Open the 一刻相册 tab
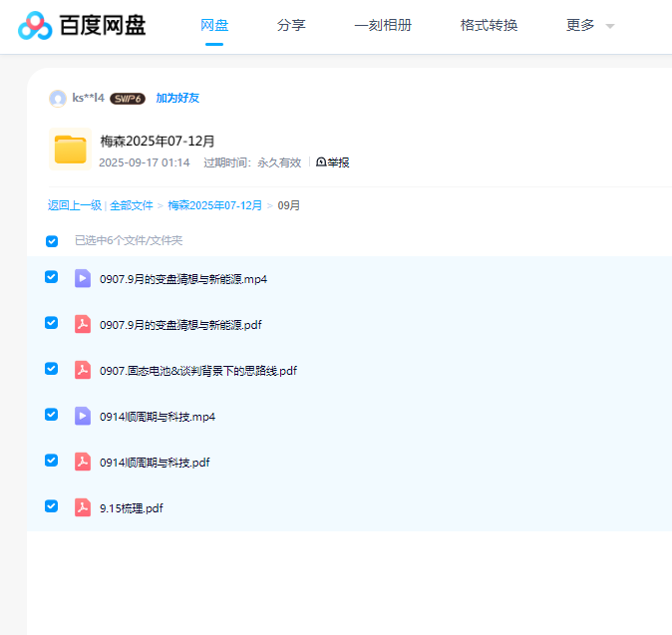 point(383,25)
